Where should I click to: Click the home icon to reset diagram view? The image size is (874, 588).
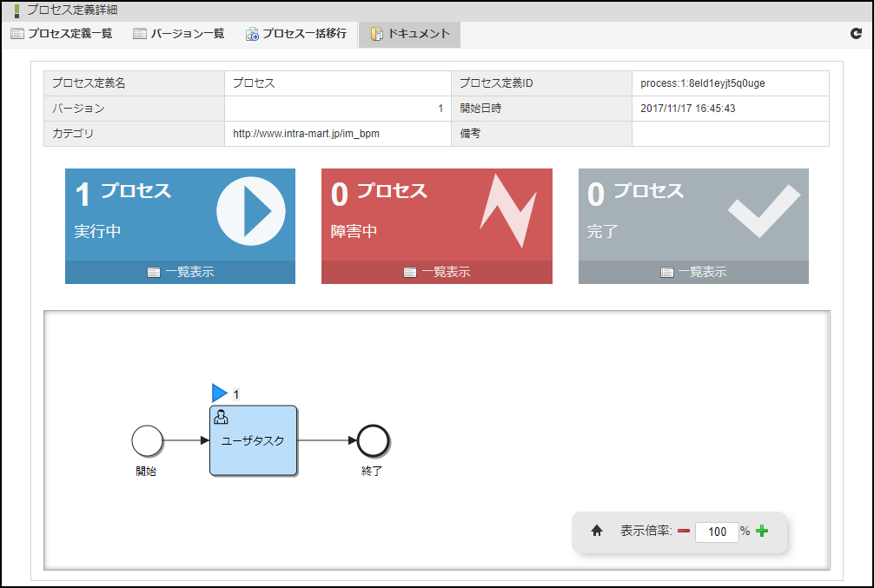click(597, 532)
